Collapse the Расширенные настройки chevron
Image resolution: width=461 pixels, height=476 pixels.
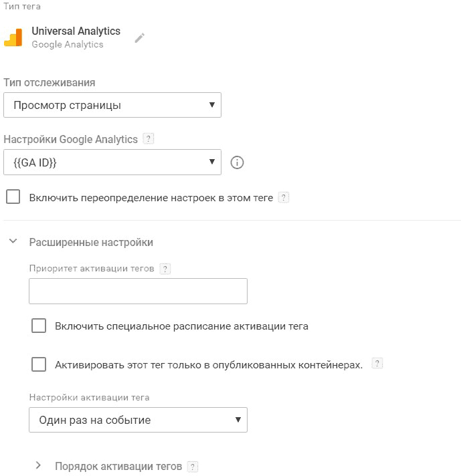coord(13,241)
